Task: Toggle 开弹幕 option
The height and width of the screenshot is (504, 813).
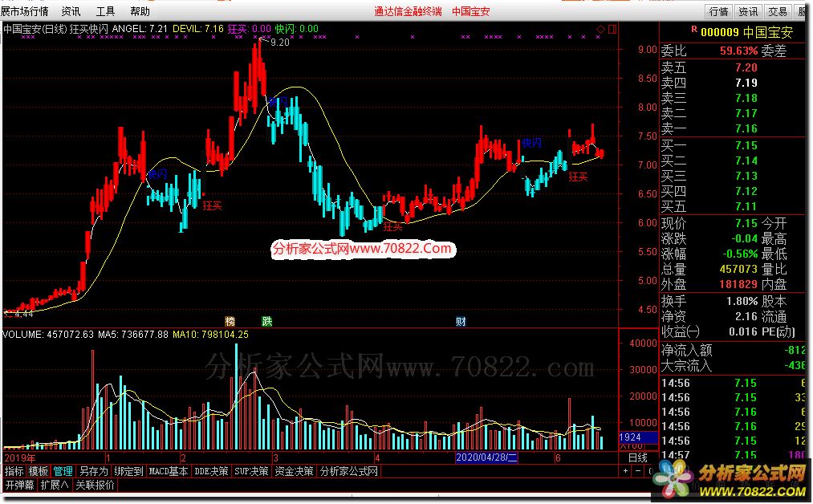Action: tap(20, 485)
